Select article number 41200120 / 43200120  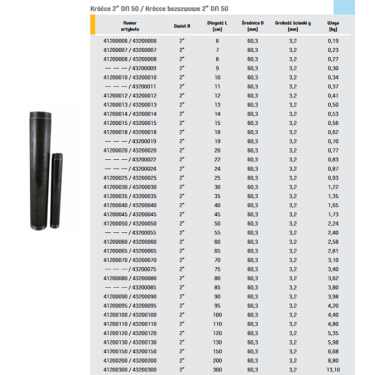click(130, 333)
